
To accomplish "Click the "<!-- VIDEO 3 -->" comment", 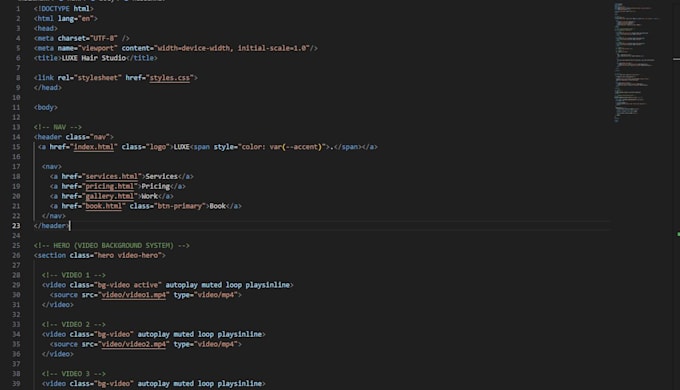I will [x=74, y=374].
